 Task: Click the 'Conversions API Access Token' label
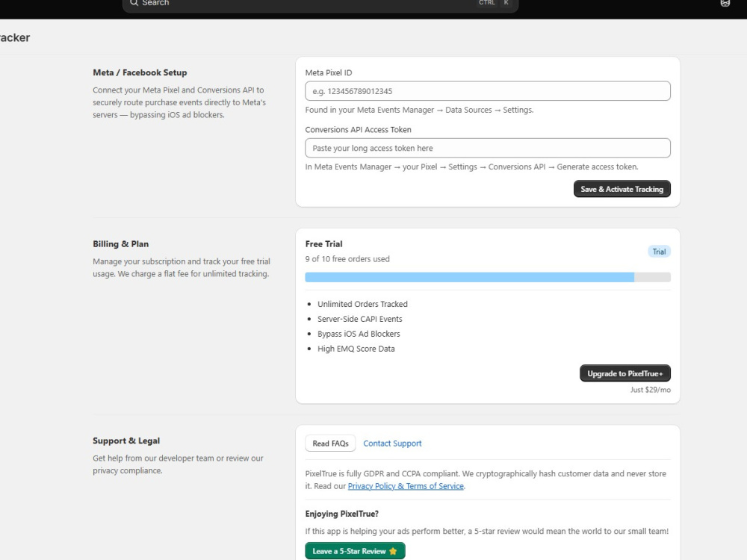coord(358,129)
